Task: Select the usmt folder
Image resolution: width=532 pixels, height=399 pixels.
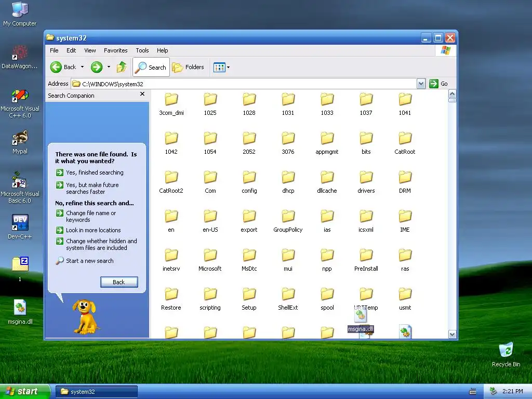Action: 405,300
